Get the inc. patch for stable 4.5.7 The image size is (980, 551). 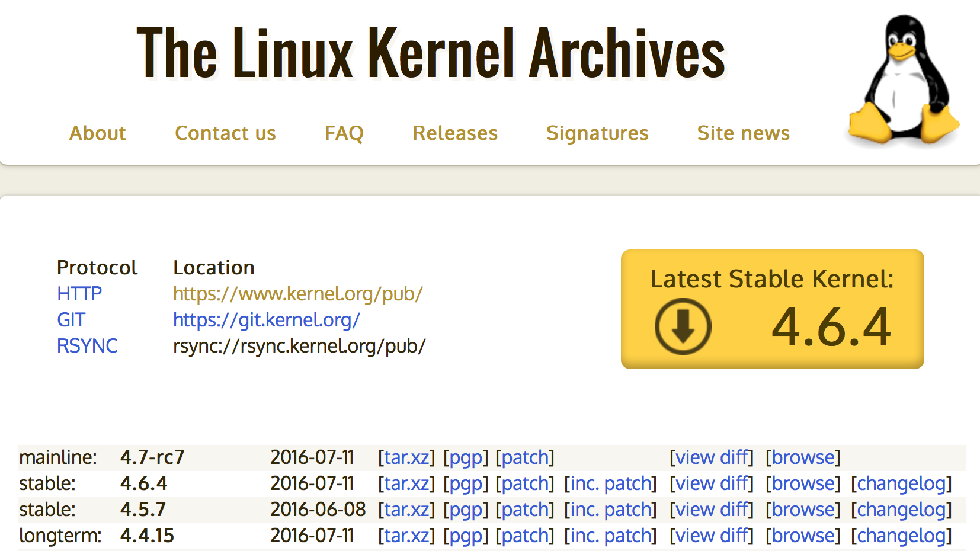coord(610,510)
